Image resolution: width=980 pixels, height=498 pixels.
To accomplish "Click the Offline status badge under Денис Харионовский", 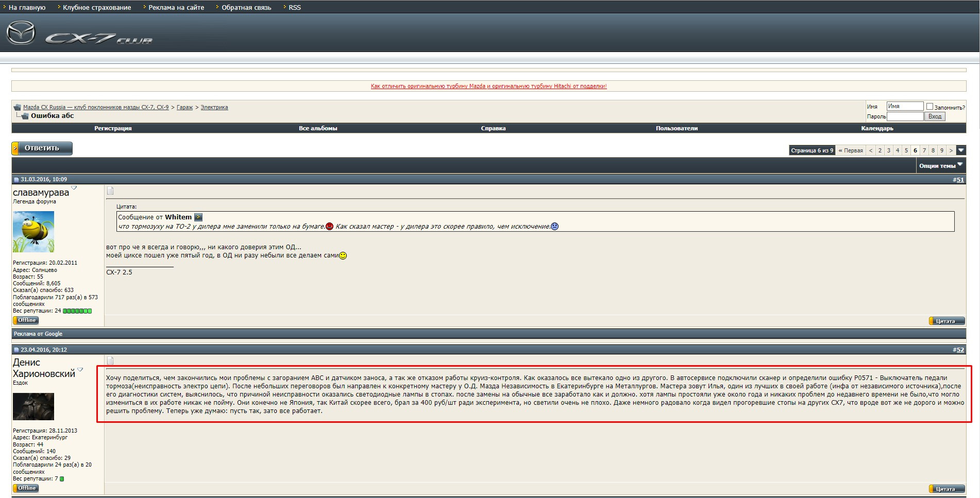I will click(26, 488).
